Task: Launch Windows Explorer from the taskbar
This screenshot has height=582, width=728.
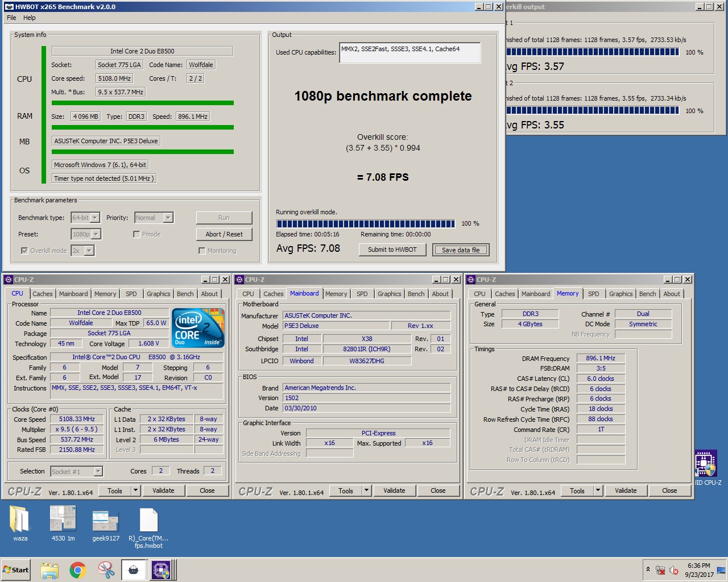Action: 49,570
